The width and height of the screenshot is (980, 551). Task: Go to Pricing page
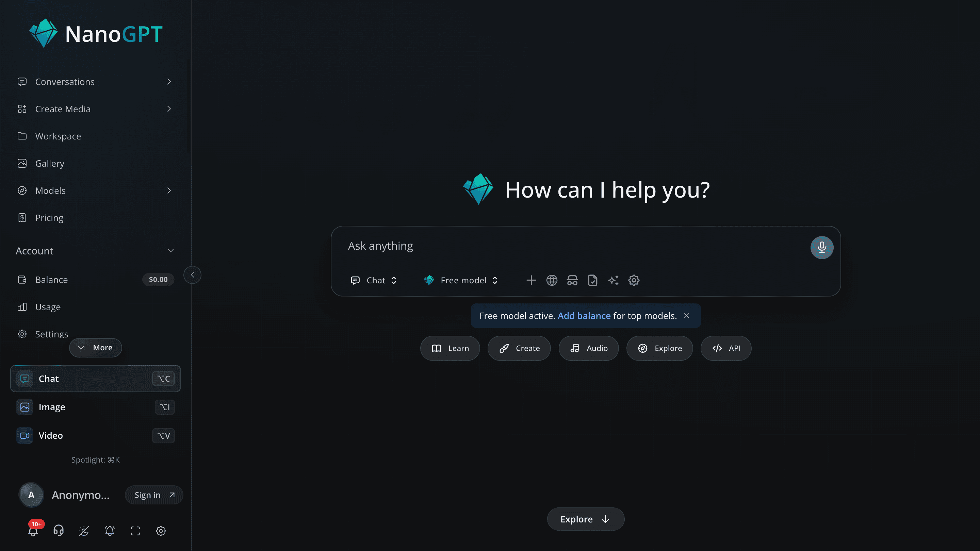[95, 218]
